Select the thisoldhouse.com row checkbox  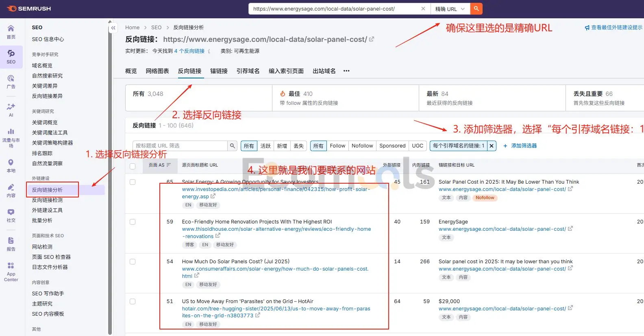click(133, 222)
